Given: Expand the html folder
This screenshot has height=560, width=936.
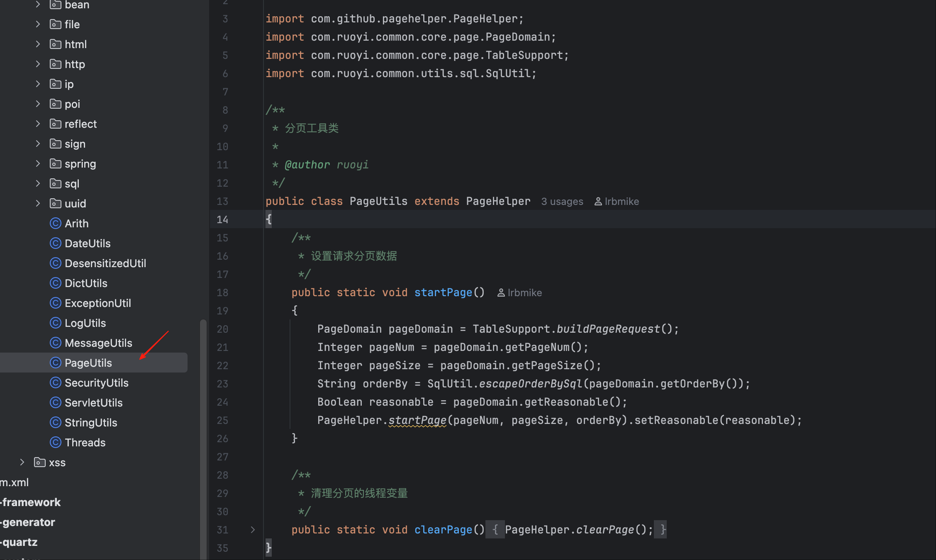Looking at the screenshot, I should tap(38, 44).
